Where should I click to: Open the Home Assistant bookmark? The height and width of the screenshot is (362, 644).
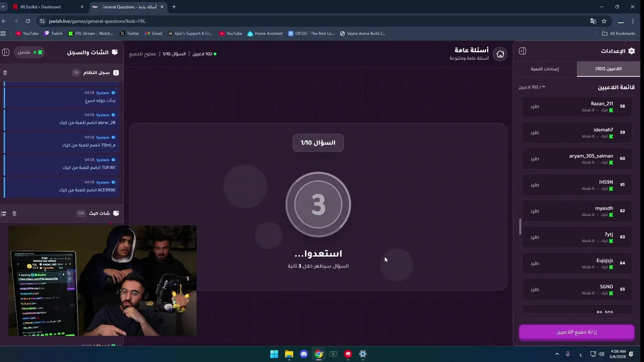[265, 34]
